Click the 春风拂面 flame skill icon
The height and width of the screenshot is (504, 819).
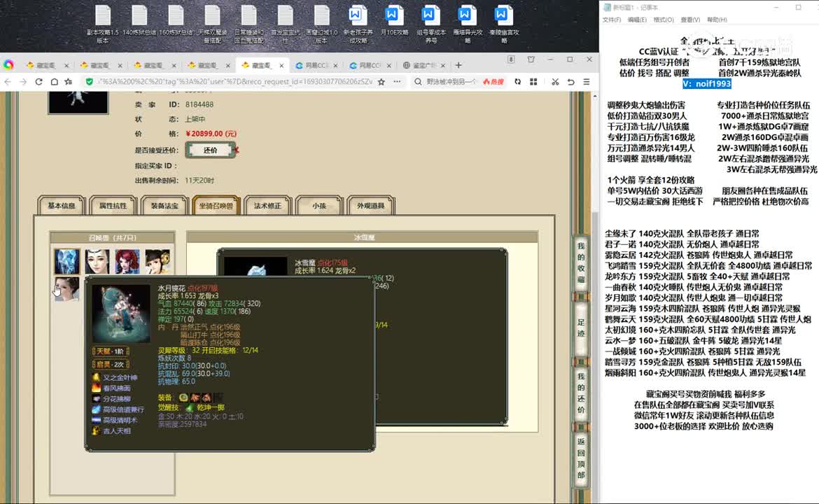click(x=96, y=388)
